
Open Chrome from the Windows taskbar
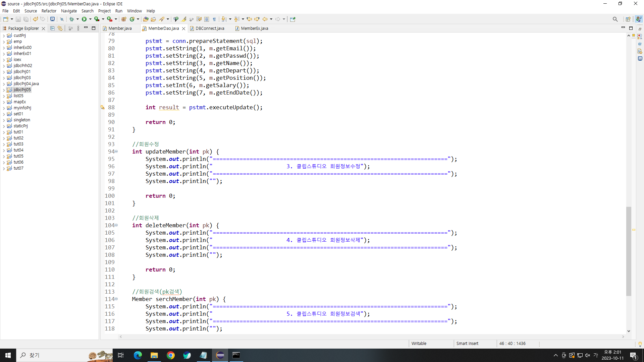pos(170,355)
